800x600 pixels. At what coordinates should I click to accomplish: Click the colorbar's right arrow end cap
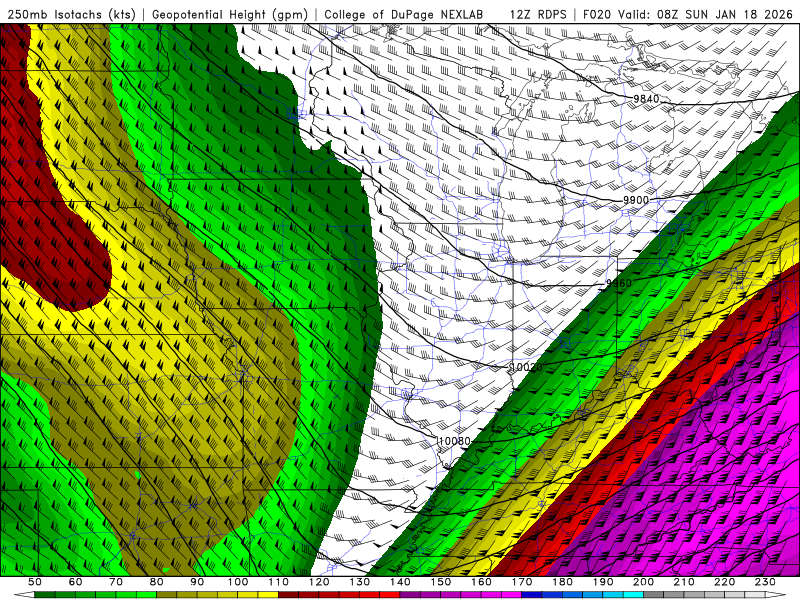pyautogui.click(x=776, y=595)
